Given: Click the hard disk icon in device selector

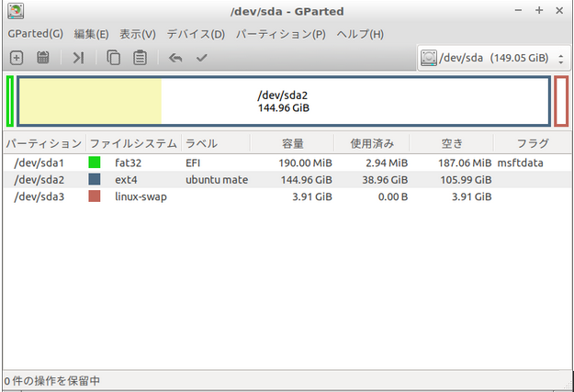Looking at the screenshot, I should click(x=429, y=58).
